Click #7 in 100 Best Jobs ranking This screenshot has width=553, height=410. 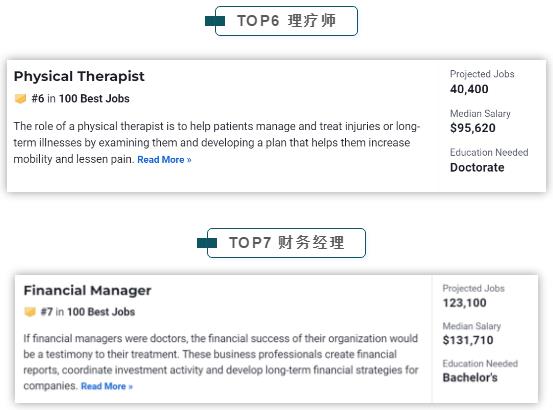point(88,312)
